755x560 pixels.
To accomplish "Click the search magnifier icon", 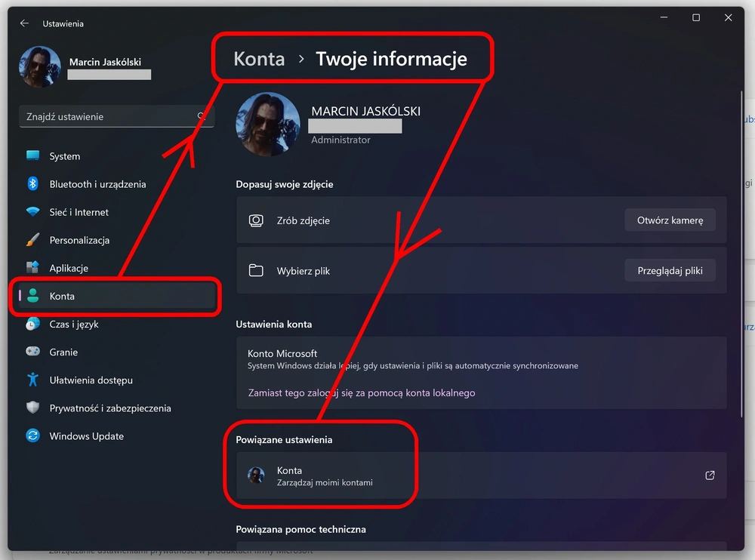I will click(x=202, y=116).
